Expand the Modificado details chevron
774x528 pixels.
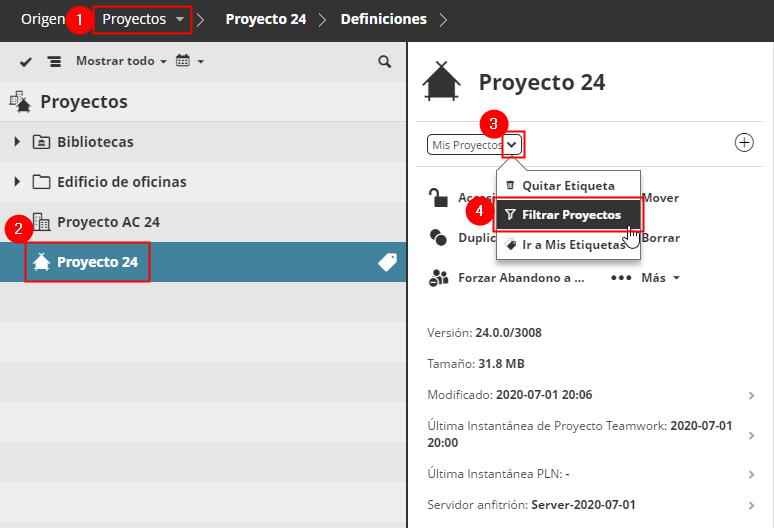click(x=751, y=395)
